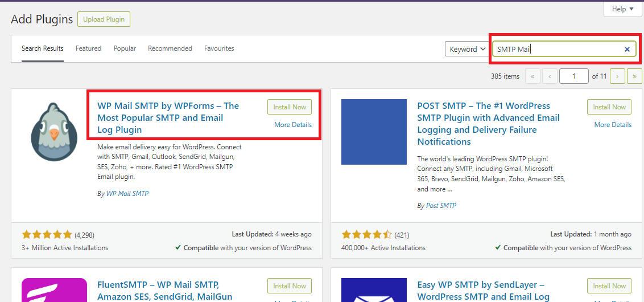The height and width of the screenshot is (302, 644).
Task: Expand the Help panel
Action: pos(619,9)
